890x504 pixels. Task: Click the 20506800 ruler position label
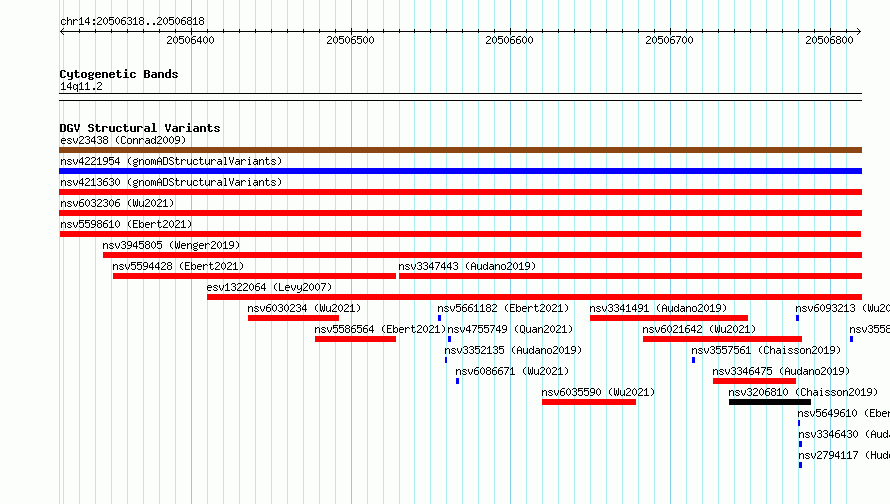(829, 40)
